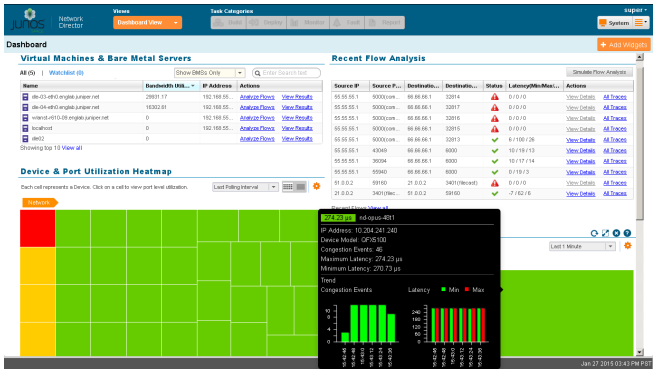Click the large green latency heatmap area
Viewport: 656px width, 372px height.
coord(567,313)
